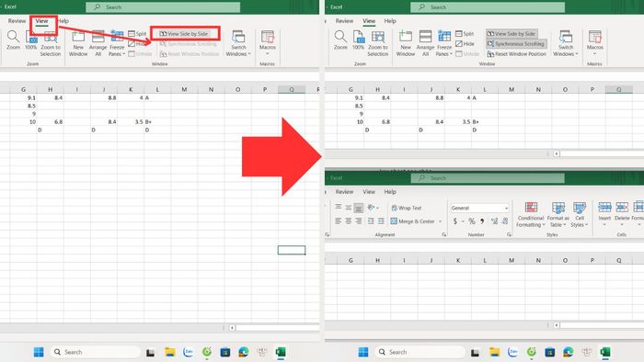Open Help tab in top-right Excel window

390,21
